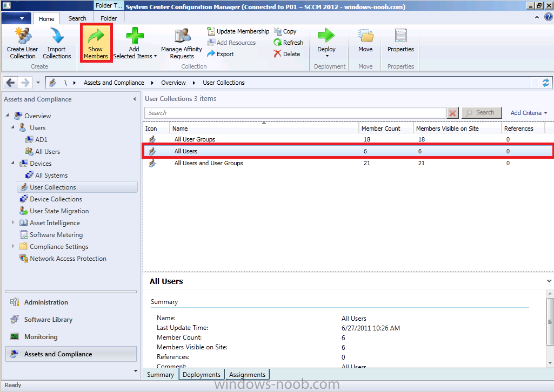Open the Monitoring workspace
The image size is (554, 392).
[x=71, y=337]
